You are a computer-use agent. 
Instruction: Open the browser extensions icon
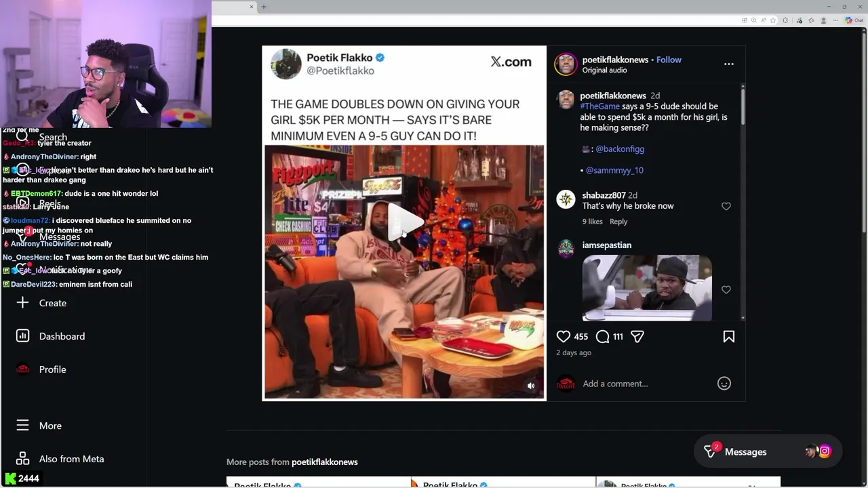pyautogui.click(x=785, y=20)
